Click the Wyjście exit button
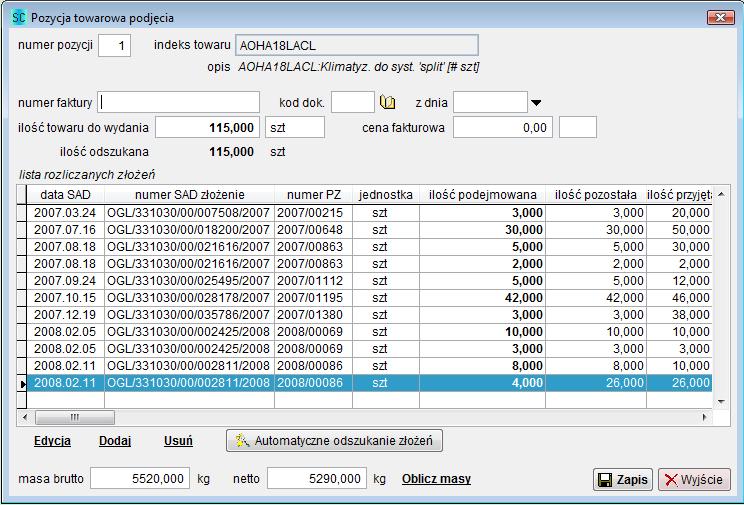Screen dimensions: 744x505 694,479
